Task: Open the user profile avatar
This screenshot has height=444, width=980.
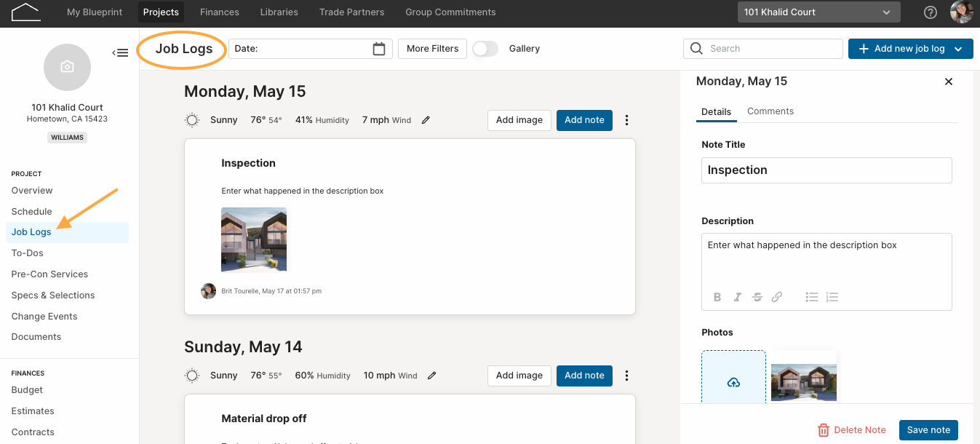Action: point(962,12)
